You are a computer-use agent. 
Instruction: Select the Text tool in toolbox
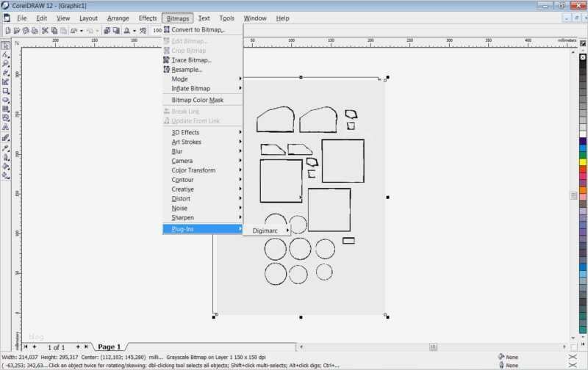[x=6, y=127]
